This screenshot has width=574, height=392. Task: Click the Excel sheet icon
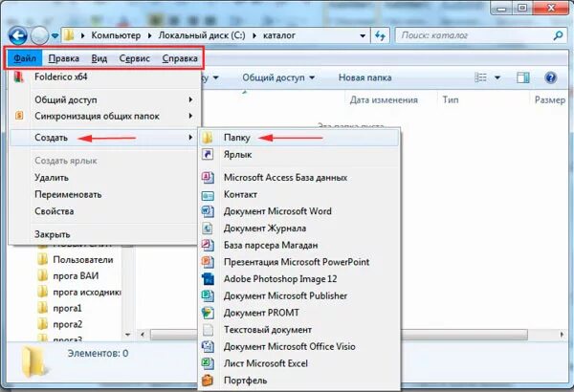pyautogui.click(x=208, y=363)
